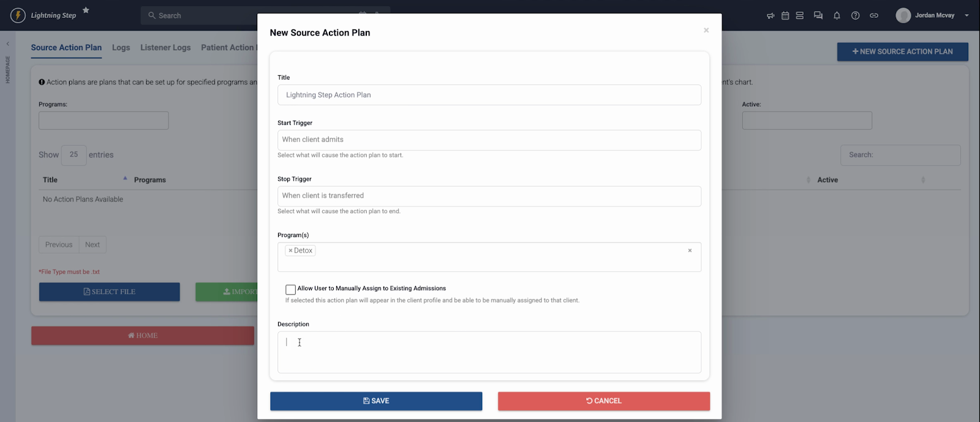This screenshot has width=980, height=422.
Task: Expand the Jordan Mcvay user menu arrow
Action: (967, 16)
